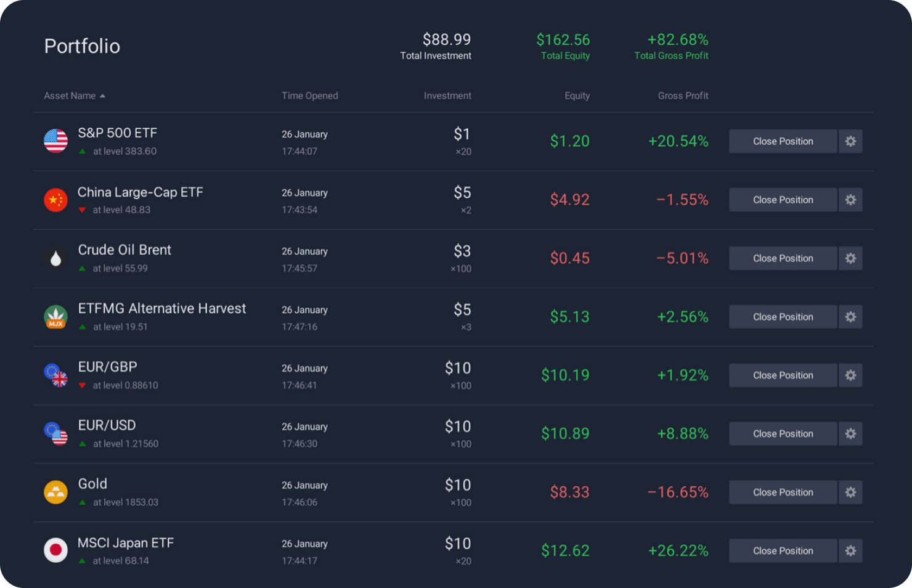Open settings gear for ETFMG Alternative Harvest

tap(850, 317)
